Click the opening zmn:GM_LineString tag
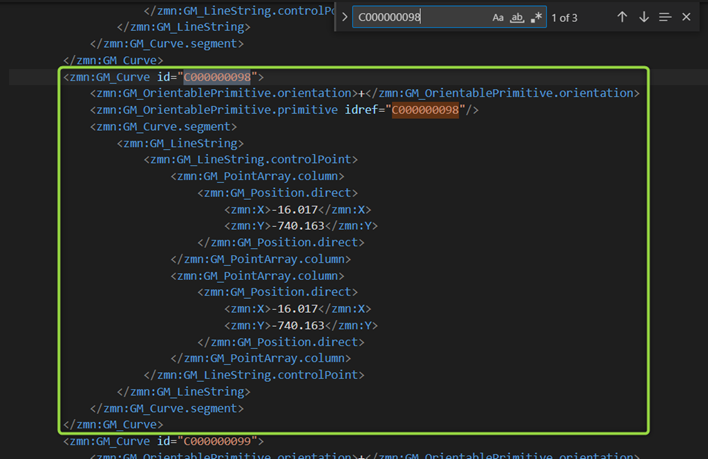 point(180,144)
